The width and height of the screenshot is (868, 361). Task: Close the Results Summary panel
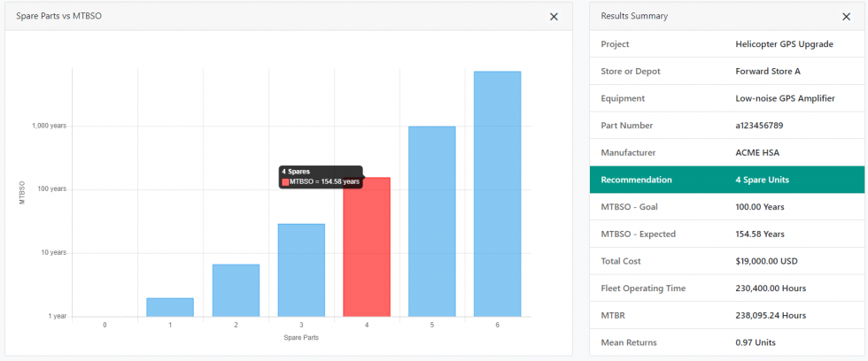coord(846,16)
